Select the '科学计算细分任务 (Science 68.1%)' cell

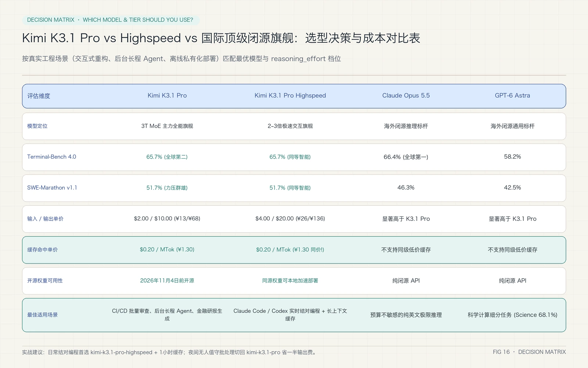(x=513, y=315)
